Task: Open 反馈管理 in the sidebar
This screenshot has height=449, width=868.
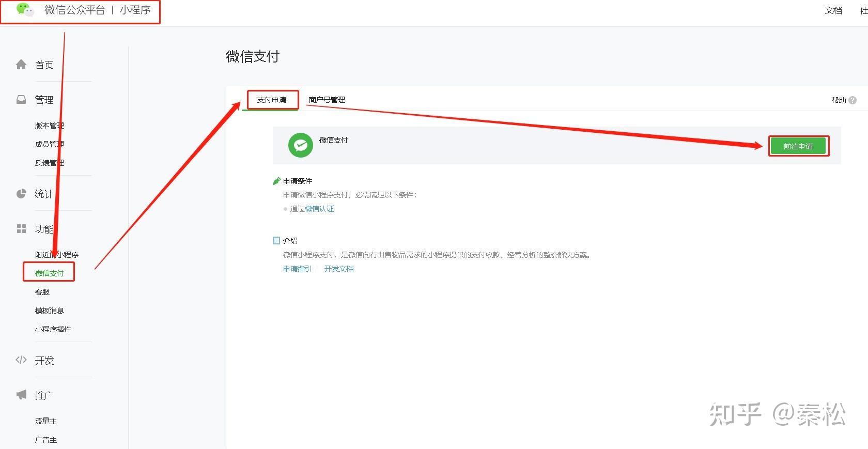Action: [x=50, y=163]
